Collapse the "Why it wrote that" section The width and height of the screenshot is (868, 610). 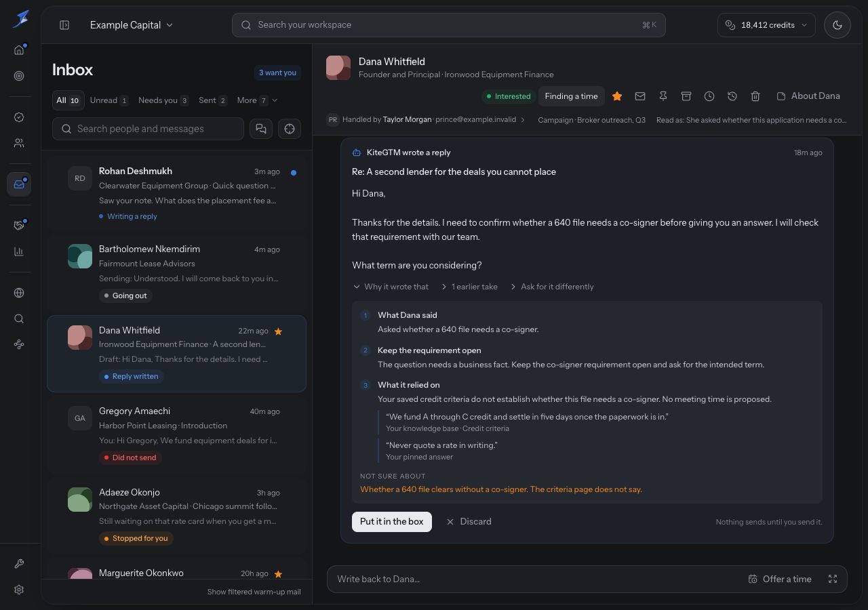[x=391, y=287]
